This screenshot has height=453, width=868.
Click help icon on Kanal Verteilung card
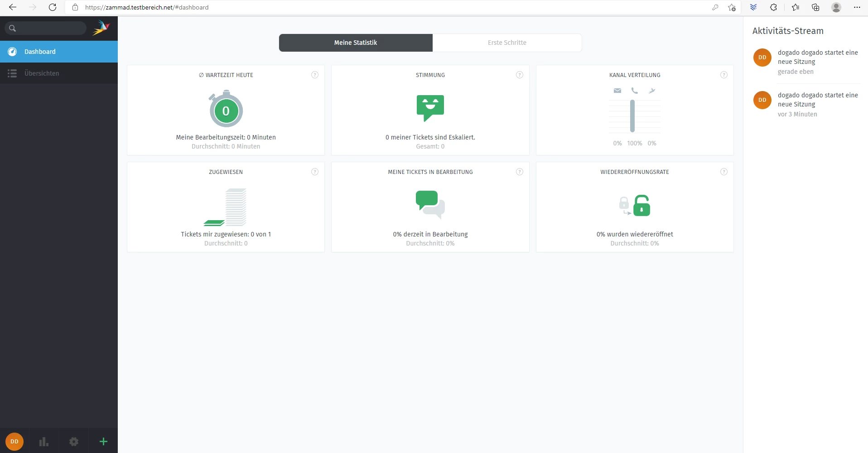tap(724, 75)
